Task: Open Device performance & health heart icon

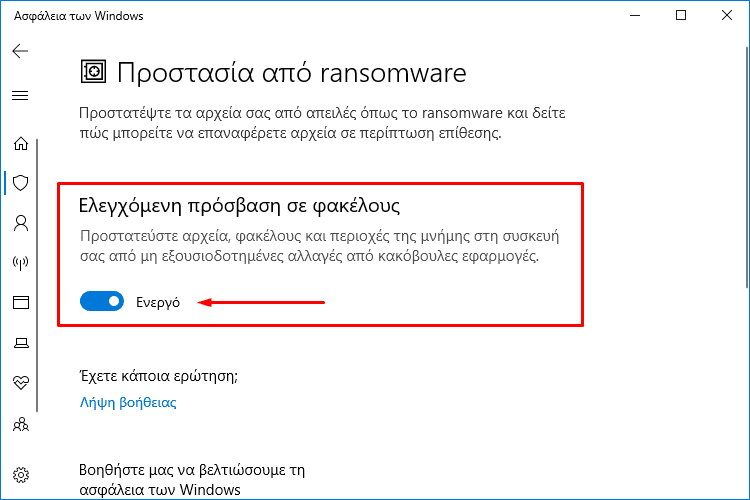Action: (21, 382)
